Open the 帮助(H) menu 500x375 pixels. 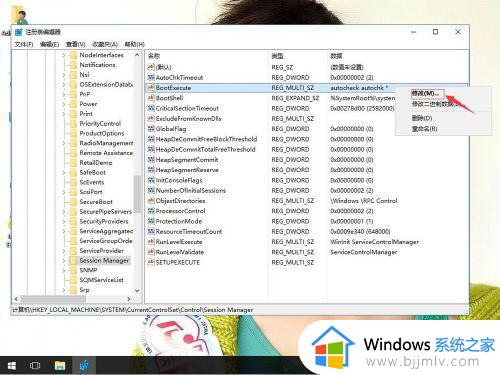coord(134,44)
